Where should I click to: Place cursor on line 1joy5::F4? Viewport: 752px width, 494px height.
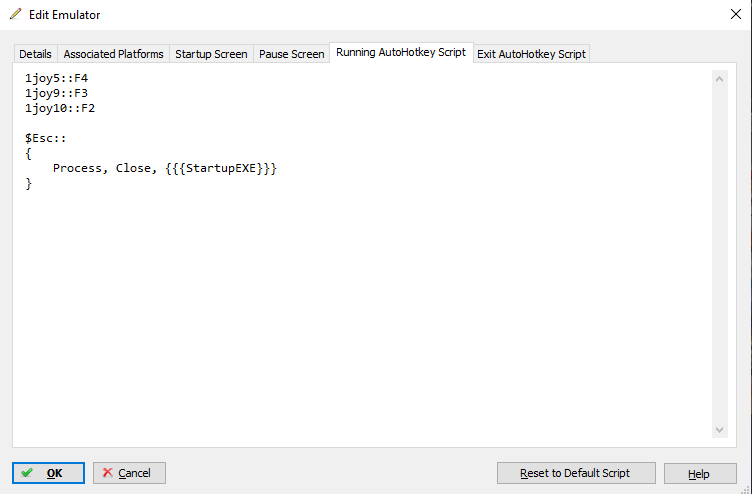click(x=57, y=78)
